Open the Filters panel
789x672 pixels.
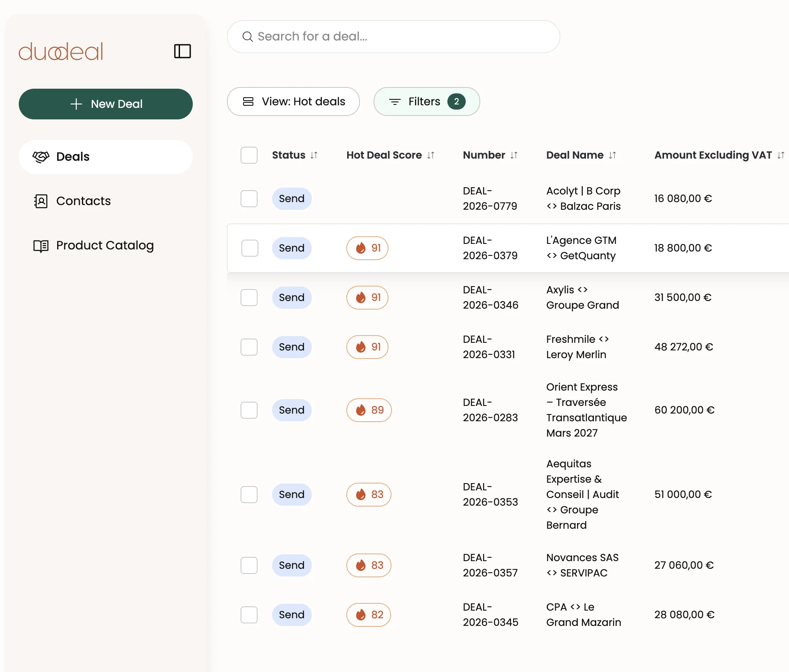pos(427,101)
